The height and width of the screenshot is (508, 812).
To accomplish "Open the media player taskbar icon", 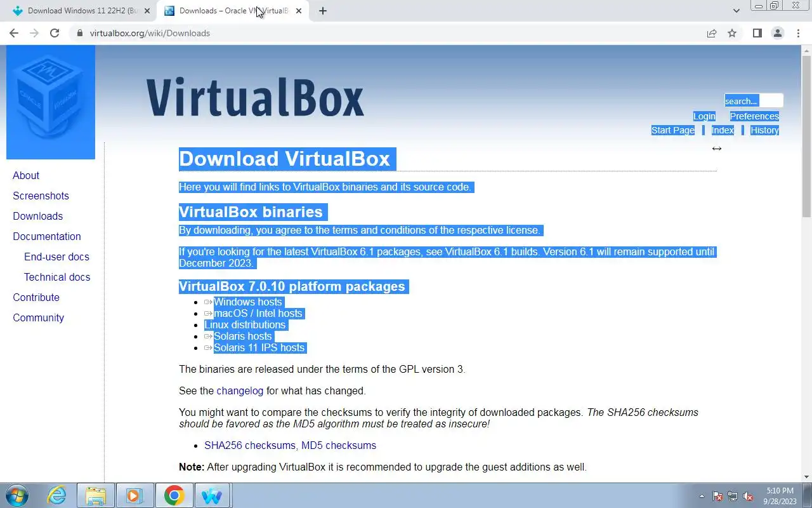I will point(134,495).
